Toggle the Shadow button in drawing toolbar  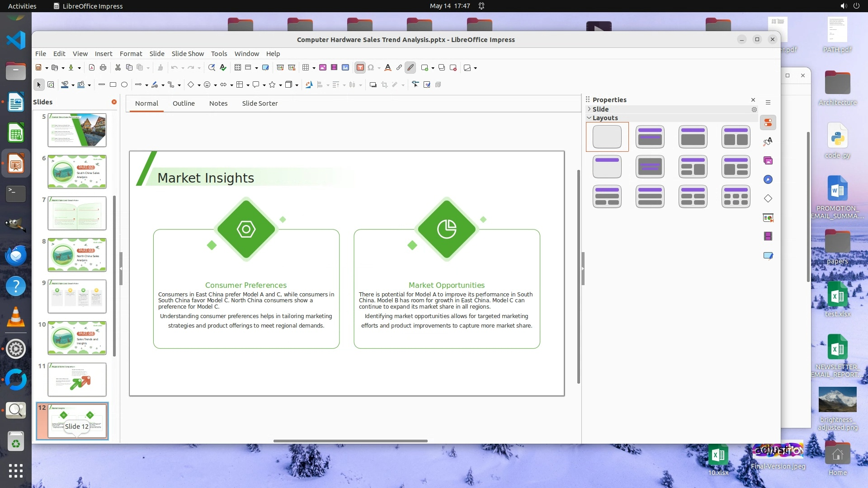[x=373, y=84]
